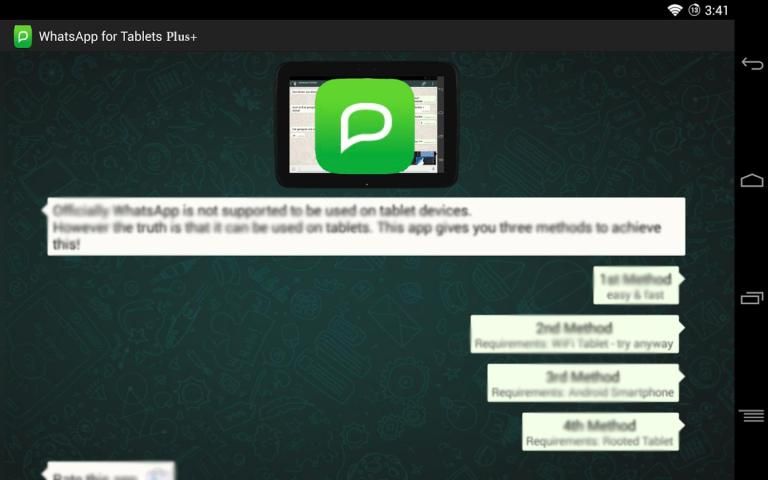Select the 1st Method easy & fast option
Screen dimensions: 768x480
(636, 285)
